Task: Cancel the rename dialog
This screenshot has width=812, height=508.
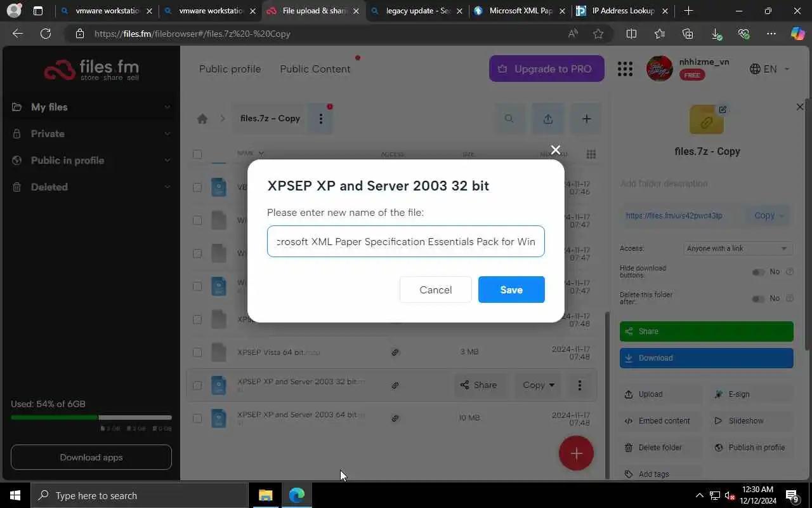Action: pos(436,290)
